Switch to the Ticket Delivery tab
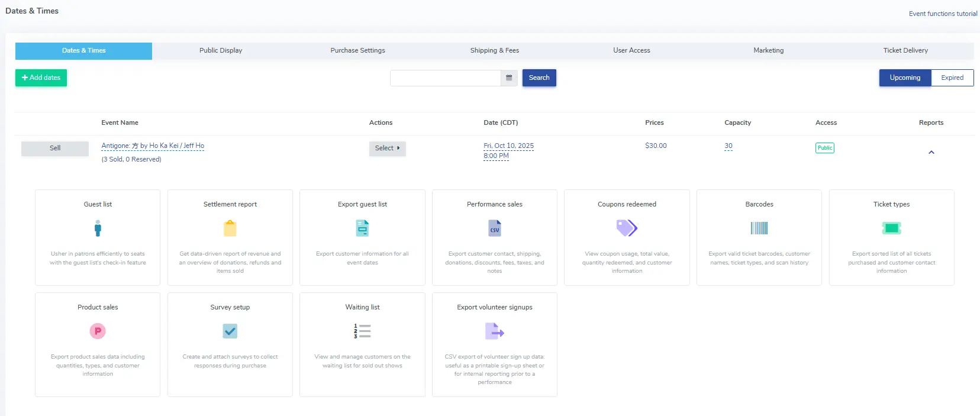 [905, 51]
